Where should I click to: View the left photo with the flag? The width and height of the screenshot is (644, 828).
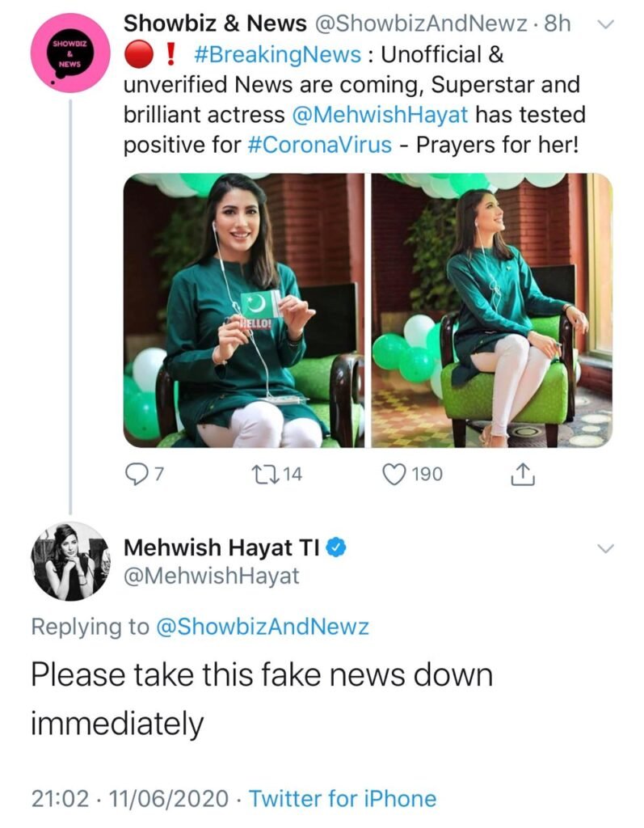pos(244,311)
